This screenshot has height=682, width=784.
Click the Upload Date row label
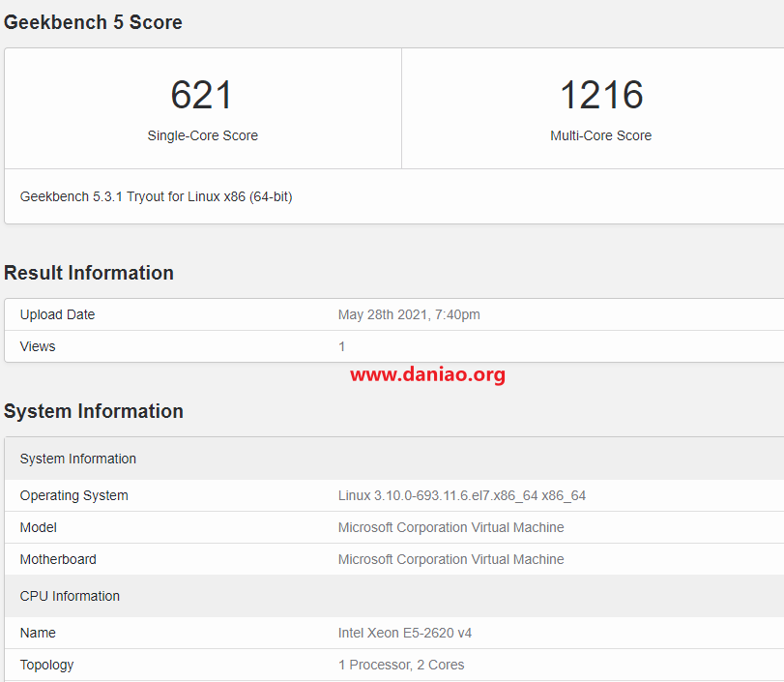pyautogui.click(x=57, y=314)
